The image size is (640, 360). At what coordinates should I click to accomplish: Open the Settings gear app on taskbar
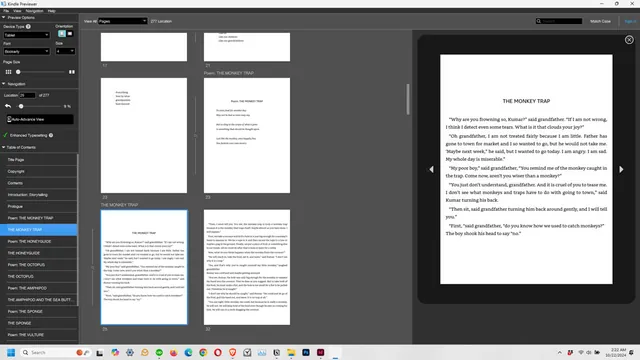click(130, 353)
